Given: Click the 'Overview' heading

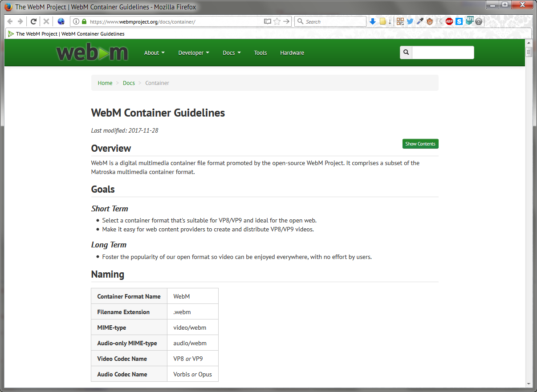Looking at the screenshot, I should point(111,148).
